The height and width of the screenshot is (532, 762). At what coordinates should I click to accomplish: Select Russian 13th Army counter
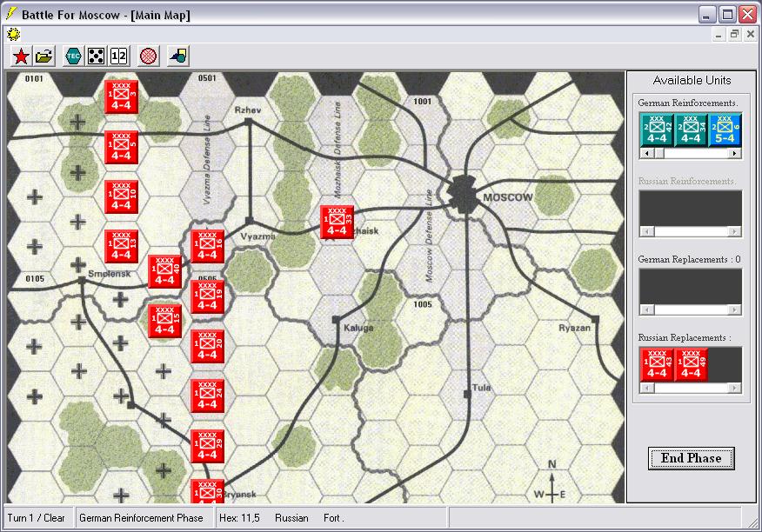[x=122, y=246]
